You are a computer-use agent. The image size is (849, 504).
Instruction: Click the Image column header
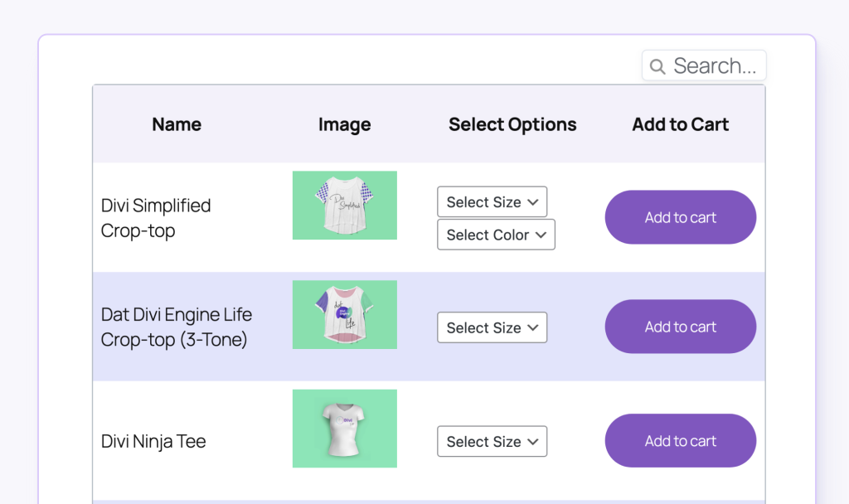[x=344, y=124]
